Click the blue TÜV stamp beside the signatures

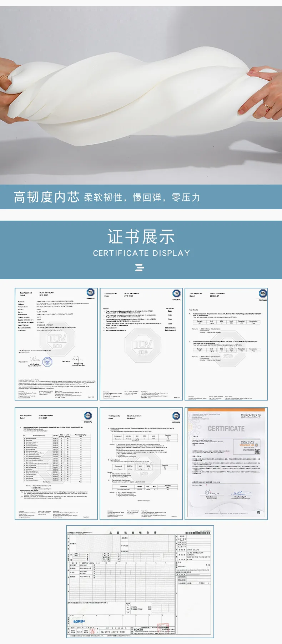(x=47, y=362)
